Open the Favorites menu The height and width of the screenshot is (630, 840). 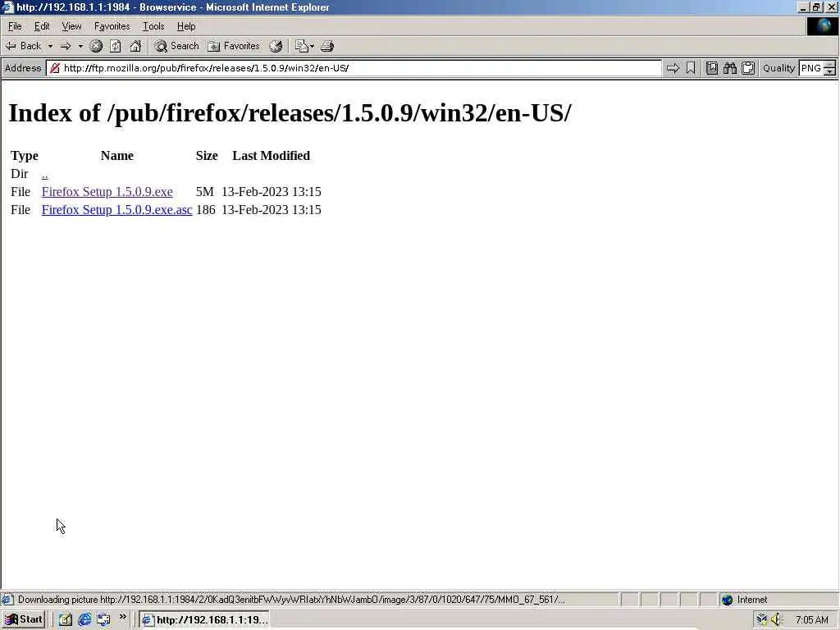112,26
